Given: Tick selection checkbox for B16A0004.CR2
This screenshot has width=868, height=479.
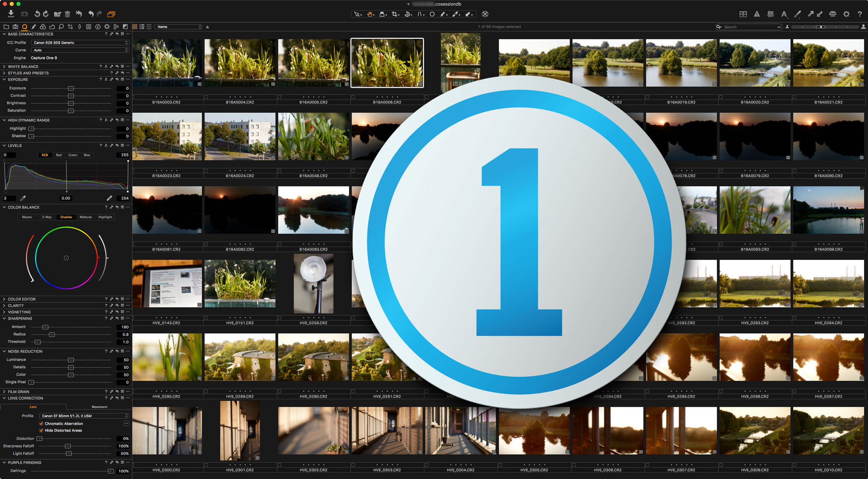Looking at the screenshot, I should [x=206, y=97].
